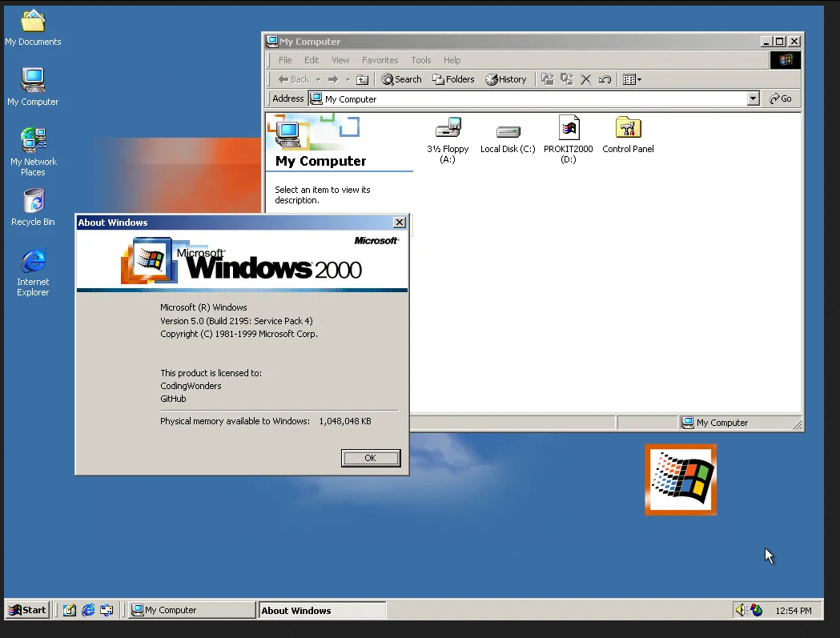Click the My Computer title bar icon
The width and height of the screenshot is (840, 638).
click(272, 42)
